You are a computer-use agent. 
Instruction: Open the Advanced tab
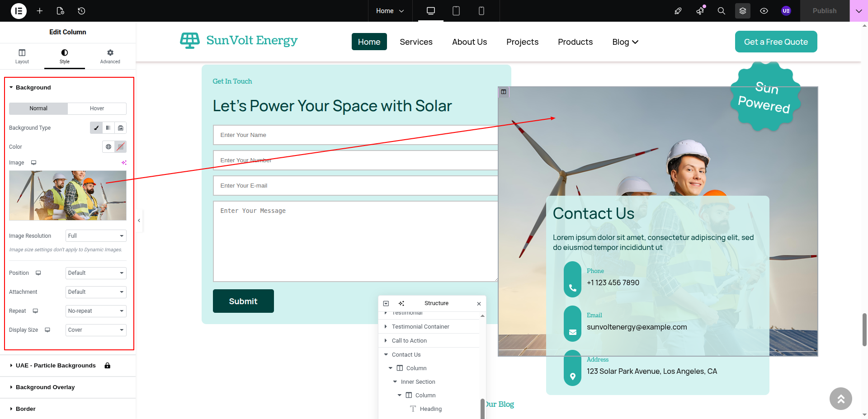(110, 56)
